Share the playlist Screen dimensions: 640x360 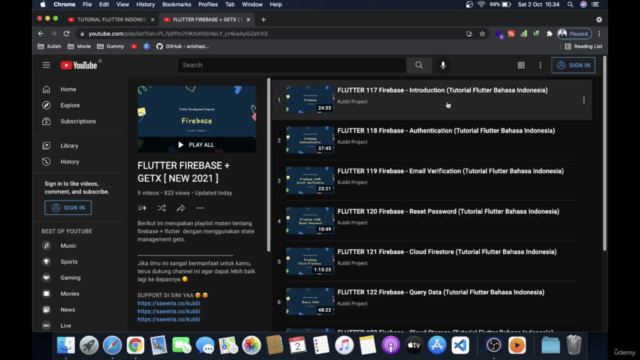(x=180, y=208)
